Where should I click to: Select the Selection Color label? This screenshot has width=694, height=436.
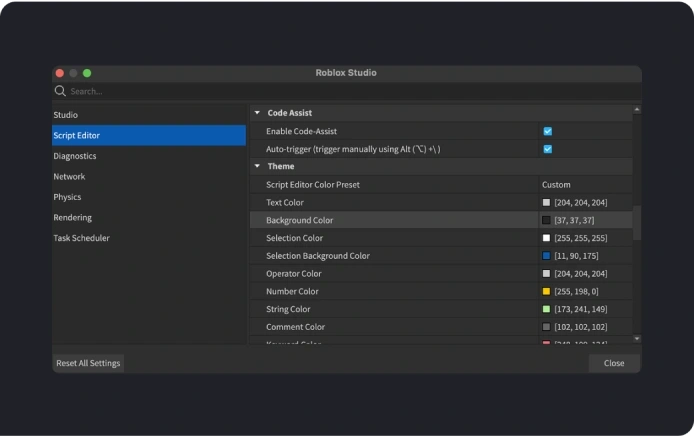point(294,238)
